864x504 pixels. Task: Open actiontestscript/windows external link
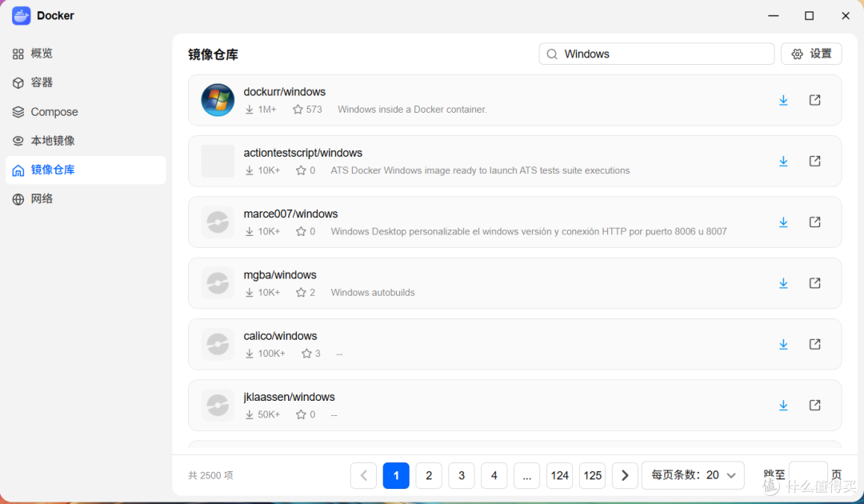814,162
